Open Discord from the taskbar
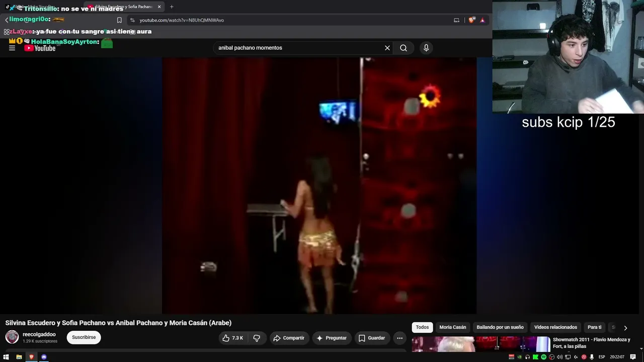The height and width of the screenshot is (362, 644). click(x=44, y=357)
